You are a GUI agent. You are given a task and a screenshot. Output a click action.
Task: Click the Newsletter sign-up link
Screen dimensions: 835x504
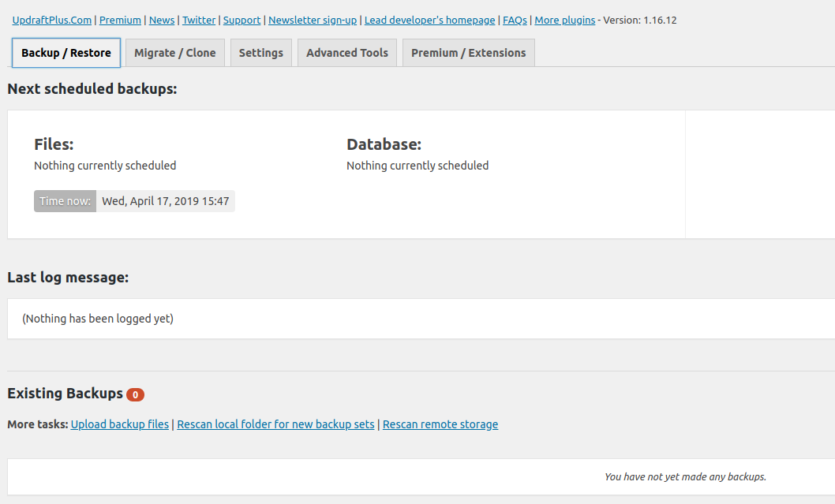(313, 20)
